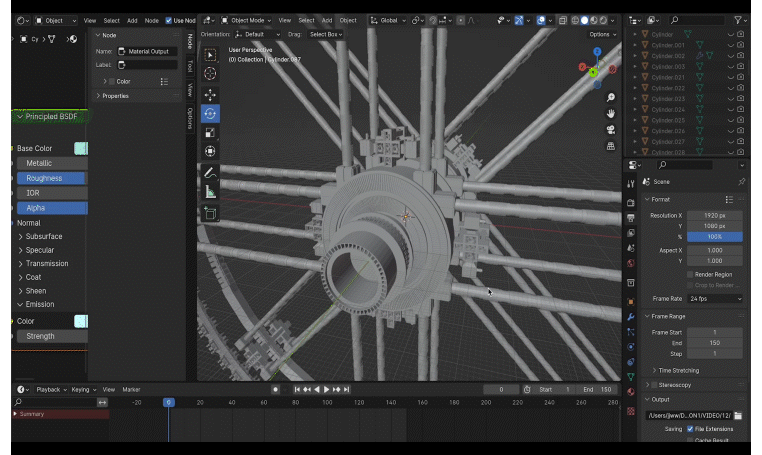Open the Object Mode dropdown

246,20
